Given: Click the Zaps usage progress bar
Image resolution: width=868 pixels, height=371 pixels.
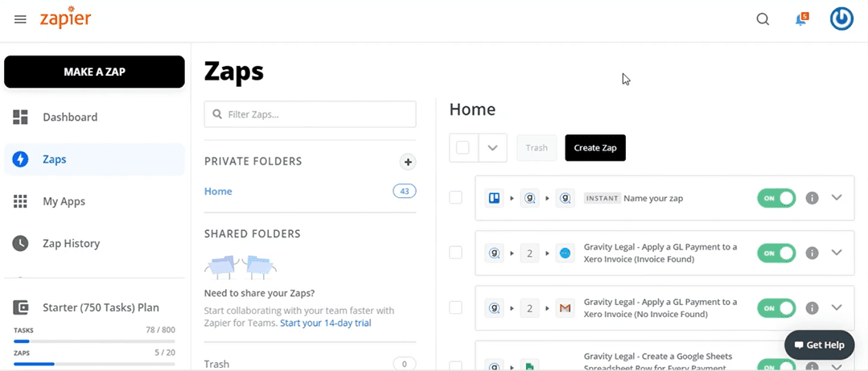Looking at the screenshot, I should 94,364.
